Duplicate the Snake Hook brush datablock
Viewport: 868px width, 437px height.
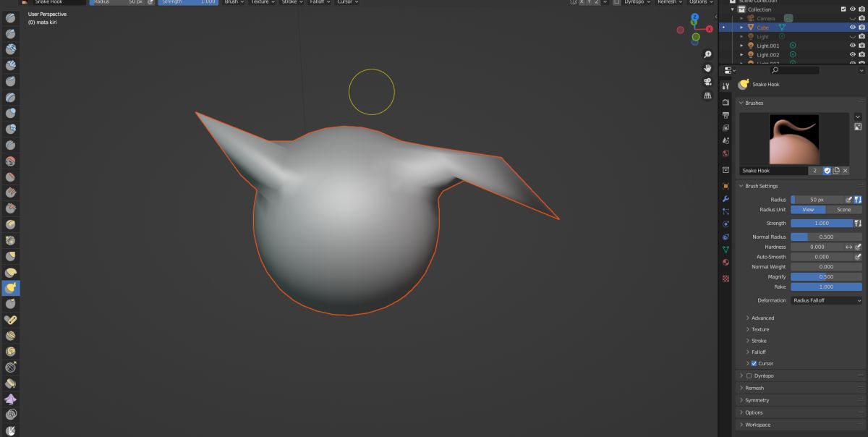pos(835,171)
